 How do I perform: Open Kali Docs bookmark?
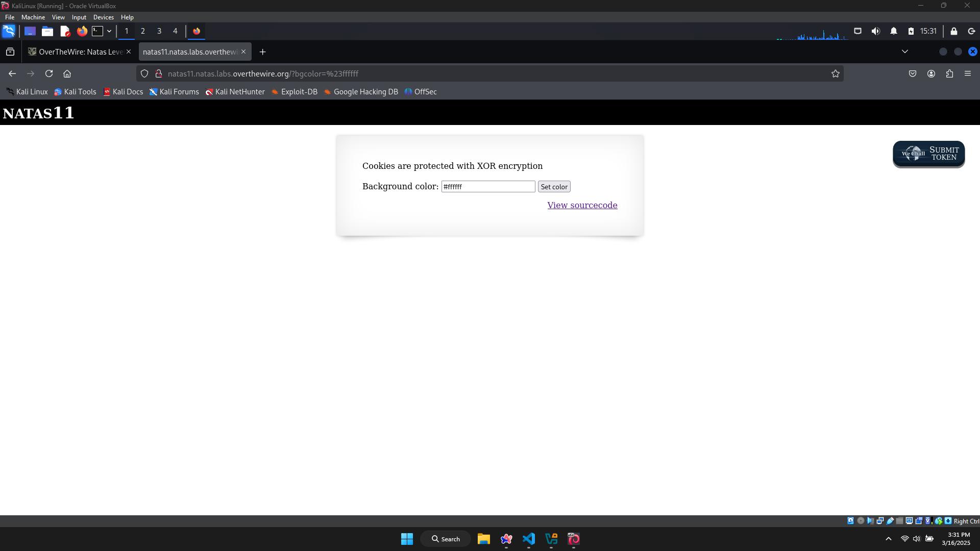click(123, 92)
